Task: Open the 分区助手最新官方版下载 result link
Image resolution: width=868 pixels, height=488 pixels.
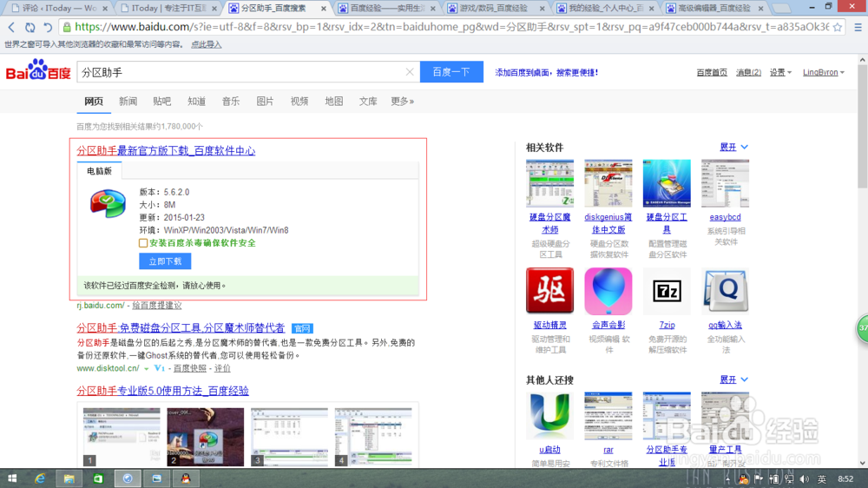Action: coord(166,151)
